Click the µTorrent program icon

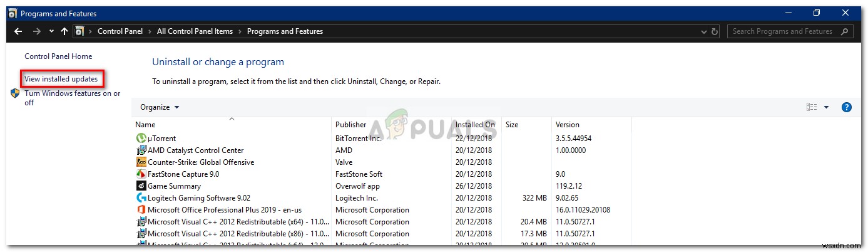141,139
